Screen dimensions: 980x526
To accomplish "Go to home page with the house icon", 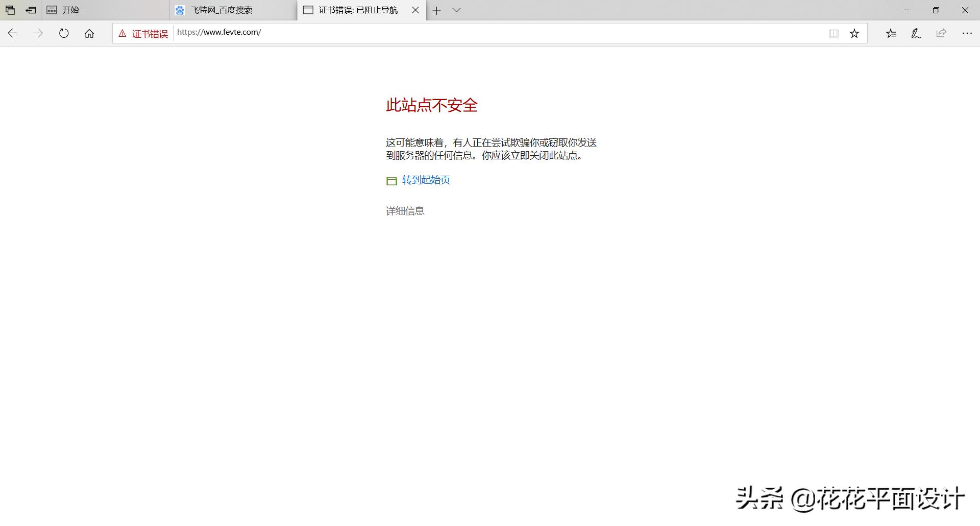I will [x=89, y=33].
